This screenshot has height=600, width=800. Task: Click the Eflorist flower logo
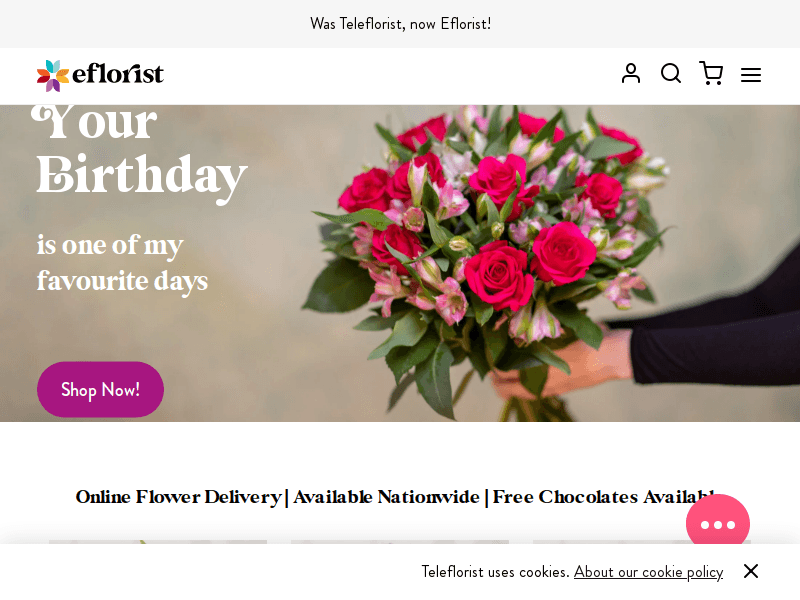100,75
